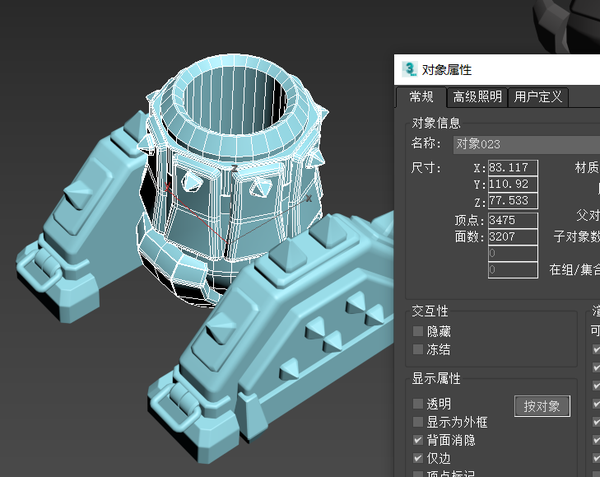Screen dimensions: 600x477
Task: Click the 面数 count field 3207
Action: [513, 237]
